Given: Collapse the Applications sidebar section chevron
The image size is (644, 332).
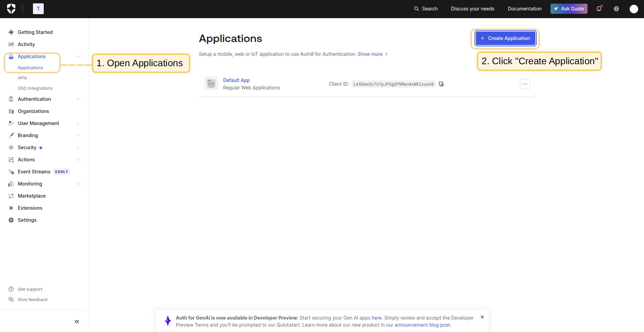Looking at the screenshot, I should coord(78,56).
